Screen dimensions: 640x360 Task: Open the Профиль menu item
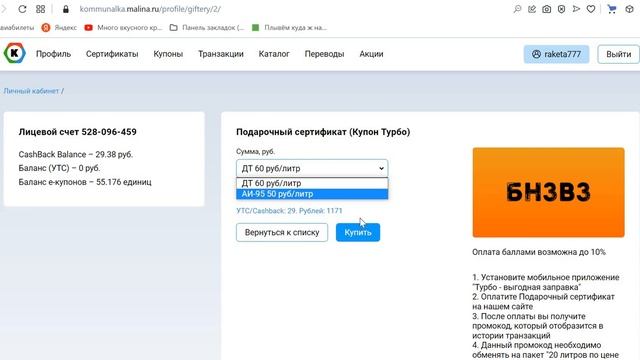coord(53,54)
